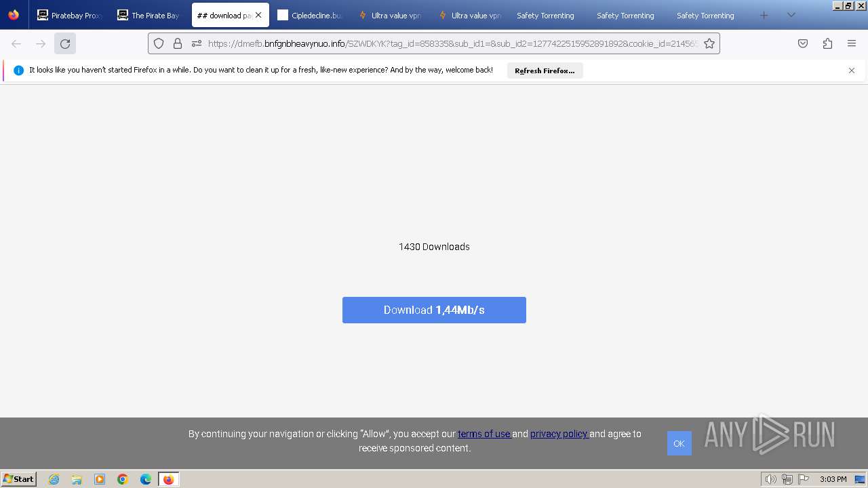This screenshot has height=488, width=868.
Task: Select the 1430 Downloads text
Action: (x=434, y=247)
